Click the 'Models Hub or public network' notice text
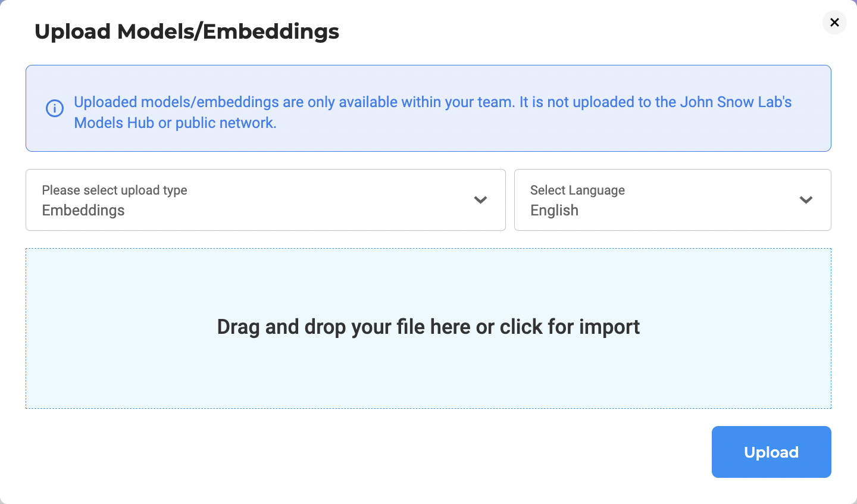 click(x=175, y=123)
